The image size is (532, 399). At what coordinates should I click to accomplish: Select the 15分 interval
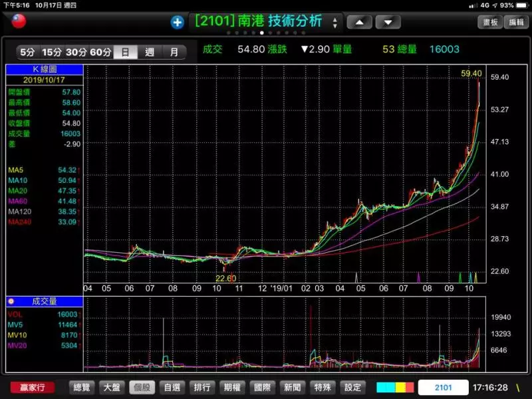52,53
